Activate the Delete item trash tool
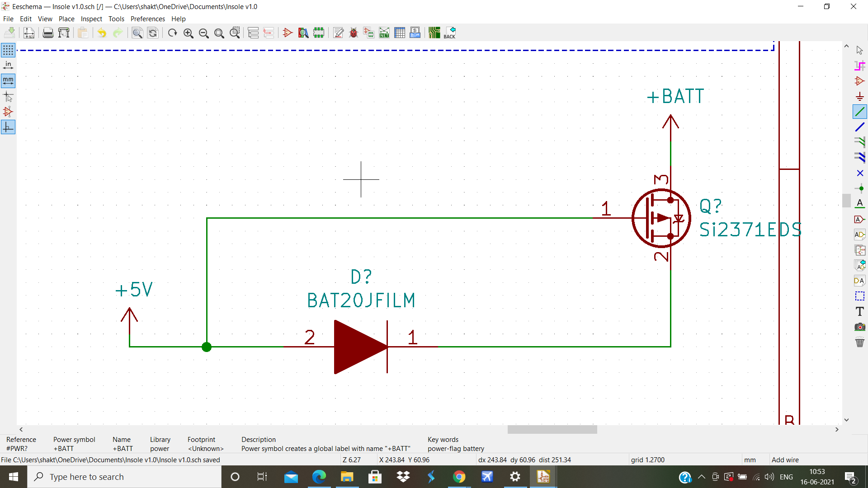868x488 pixels. click(860, 342)
